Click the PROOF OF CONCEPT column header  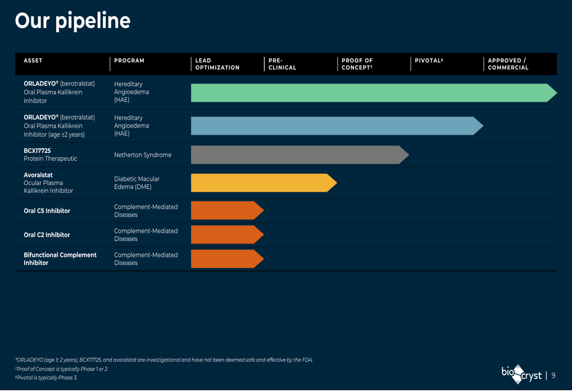[357, 64]
